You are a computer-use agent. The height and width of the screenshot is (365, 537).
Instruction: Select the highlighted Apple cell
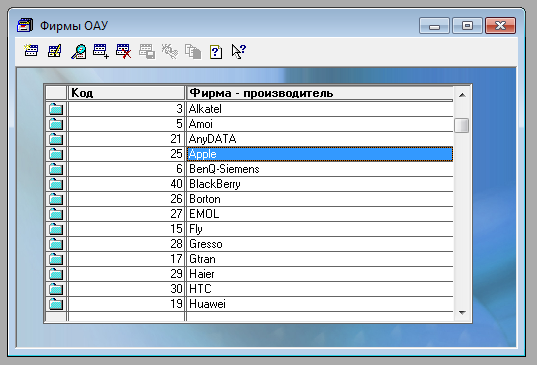tap(320, 154)
